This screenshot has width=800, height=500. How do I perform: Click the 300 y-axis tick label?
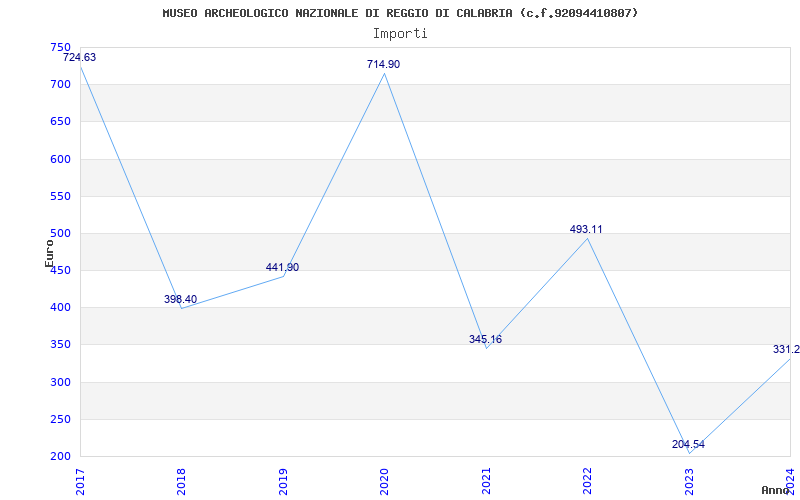[61, 382]
